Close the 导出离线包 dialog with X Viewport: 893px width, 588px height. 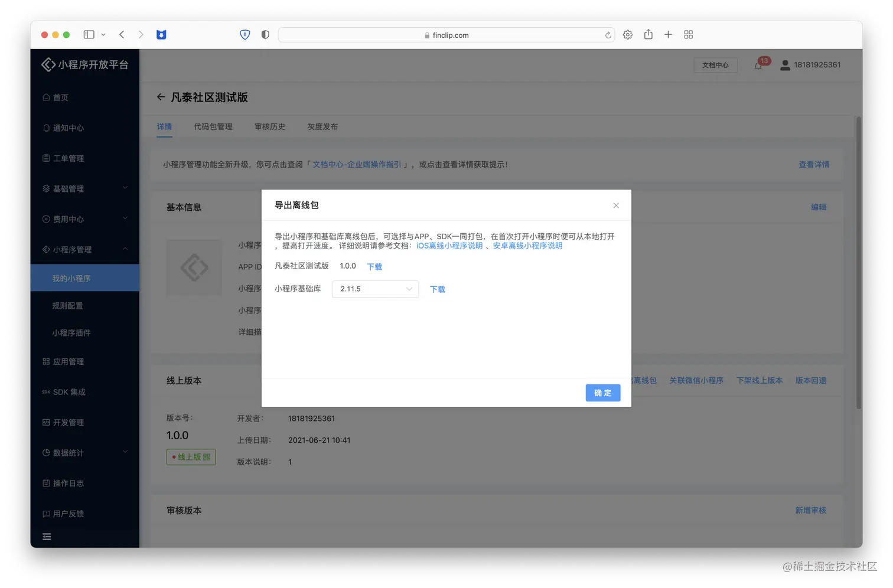coord(616,205)
